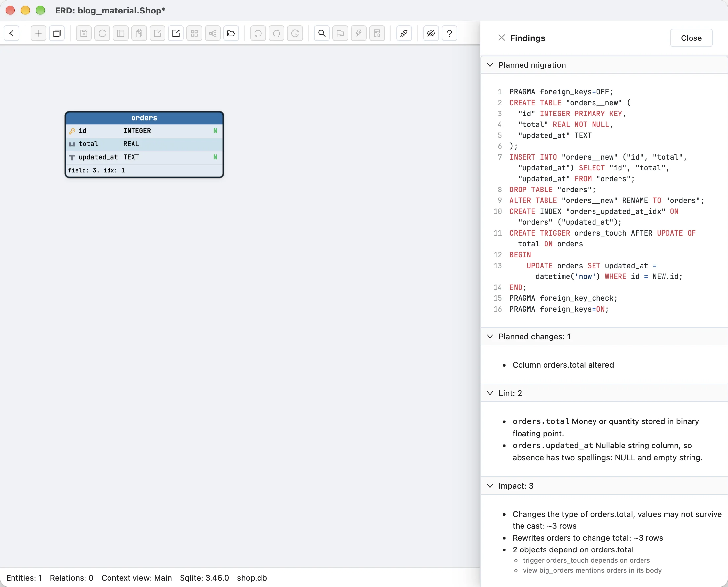Image resolution: width=728 pixels, height=587 pixels.
Task: Click 'trigger orders_touch depends on orders' item
Action: (587, 560)
